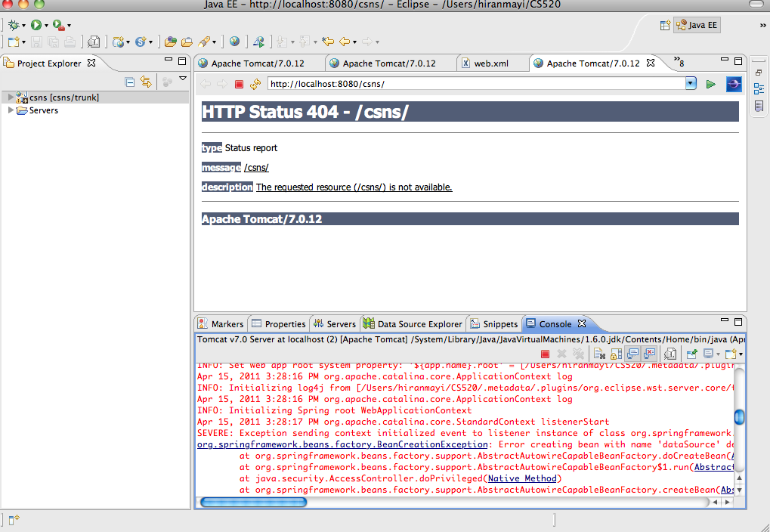Stop loading page in internal browser
This screenshot has height=532, width=770.
click(239, 85)
